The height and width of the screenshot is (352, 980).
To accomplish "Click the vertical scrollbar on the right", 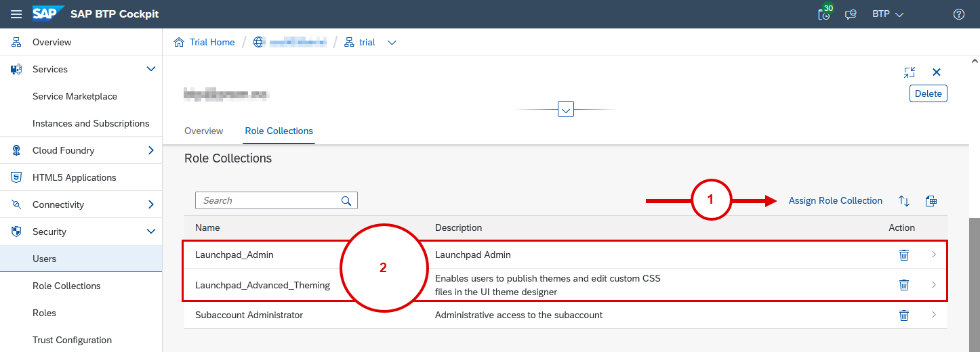I will pyautogui.click(x=974, y=284).
